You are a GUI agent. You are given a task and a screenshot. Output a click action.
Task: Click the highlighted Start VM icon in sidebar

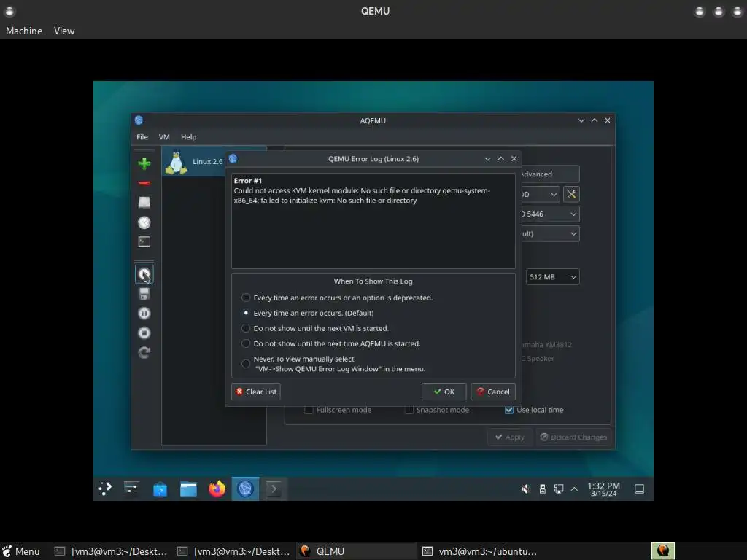(144, 274)
